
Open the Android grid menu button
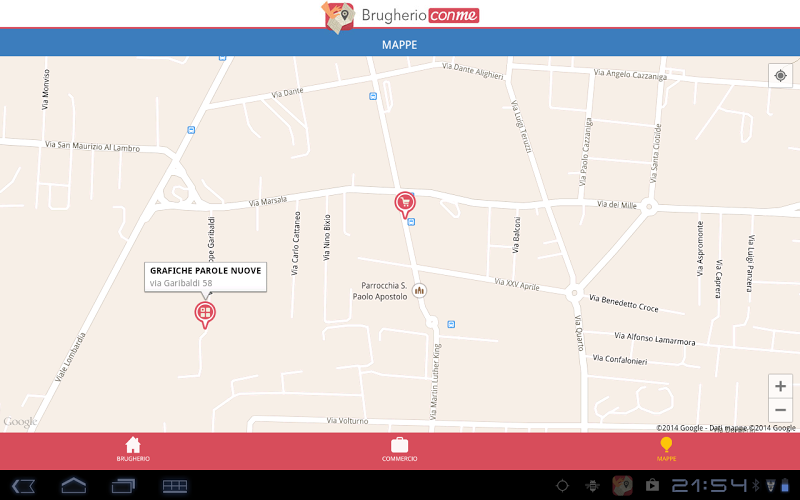click(x=174, y=486)
